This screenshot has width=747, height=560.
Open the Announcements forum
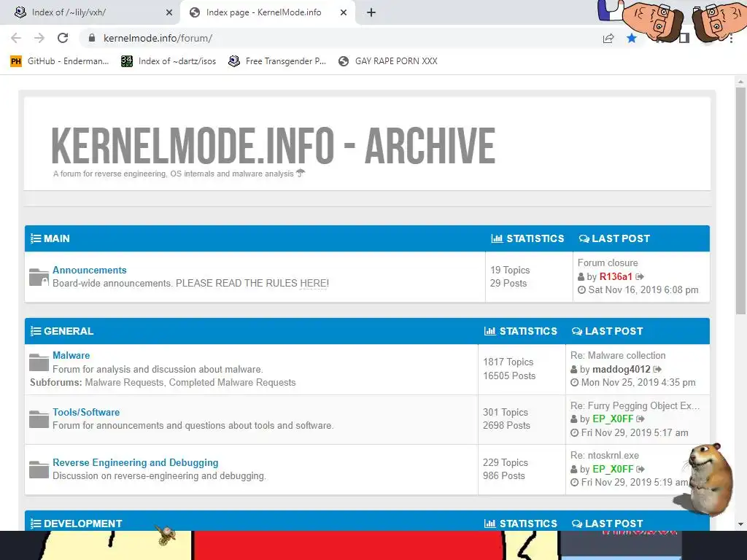90,270
